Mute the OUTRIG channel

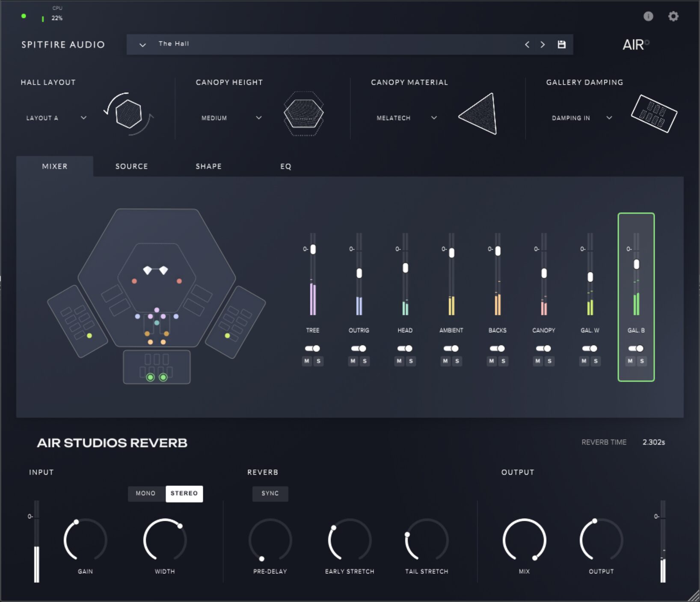click(x=353, y=361)
